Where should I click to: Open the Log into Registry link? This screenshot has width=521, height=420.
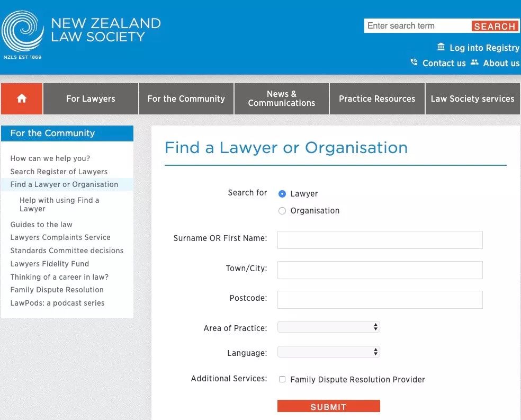click(484, 48)
